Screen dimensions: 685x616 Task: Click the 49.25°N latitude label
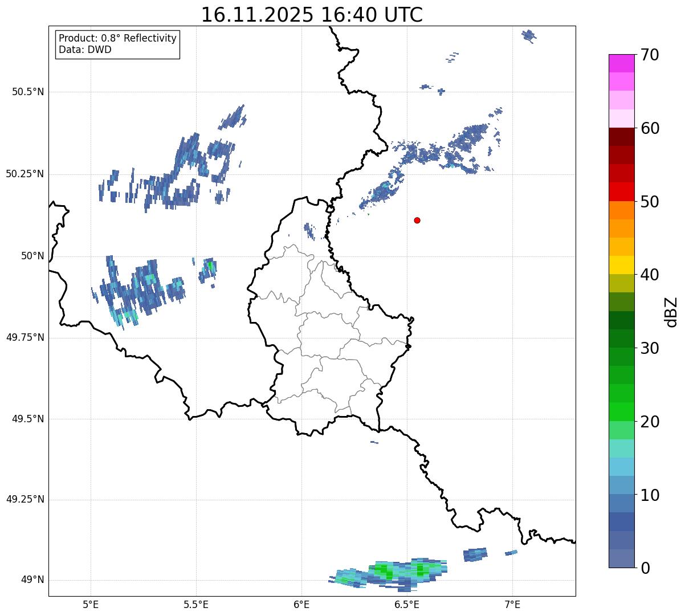pyautogui.click(x=25, y=499)
